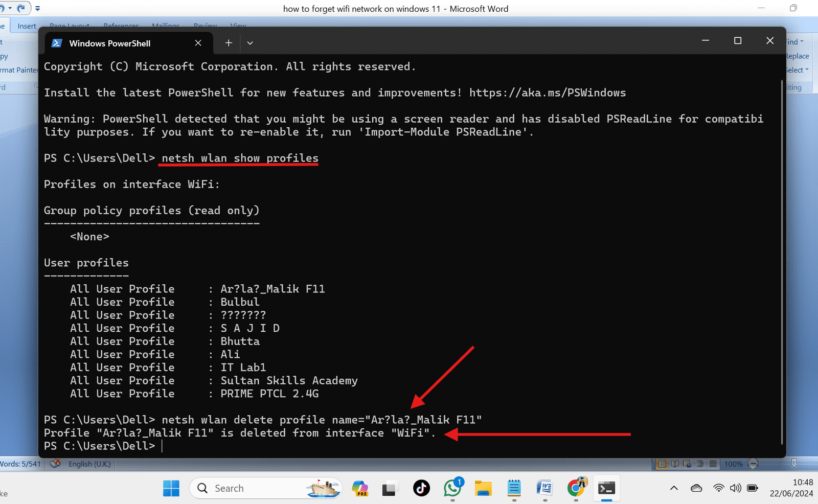
Task: Click the Redo icon in Quick Access Toolbar
Action: [x=20, y=8]
